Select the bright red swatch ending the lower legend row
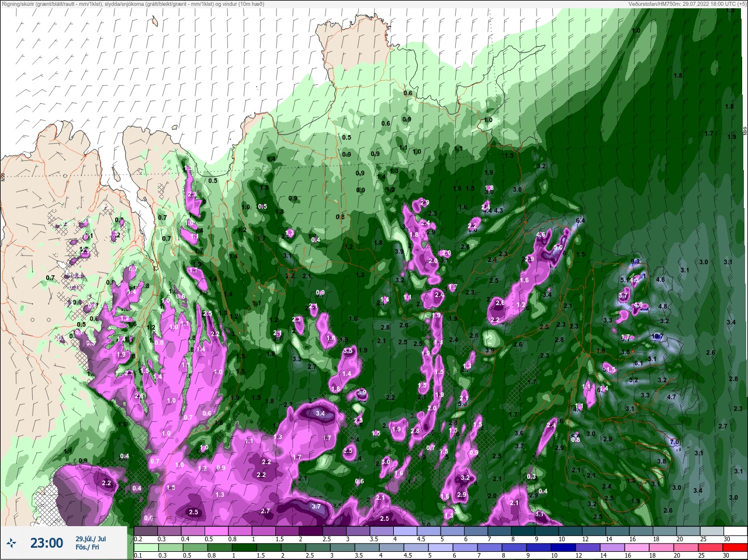Image resolution: width=748 pixels, height=560 pixels. tap(735, 547)
